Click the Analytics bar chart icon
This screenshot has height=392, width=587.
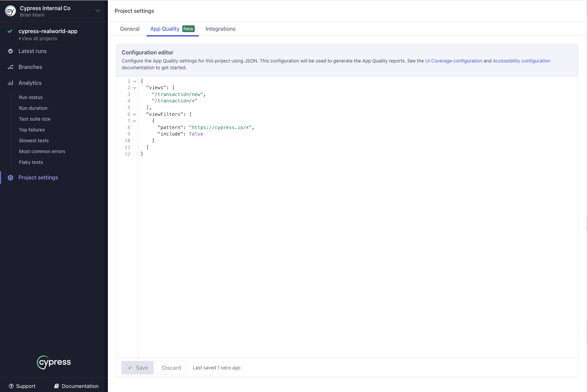point(10,83)
